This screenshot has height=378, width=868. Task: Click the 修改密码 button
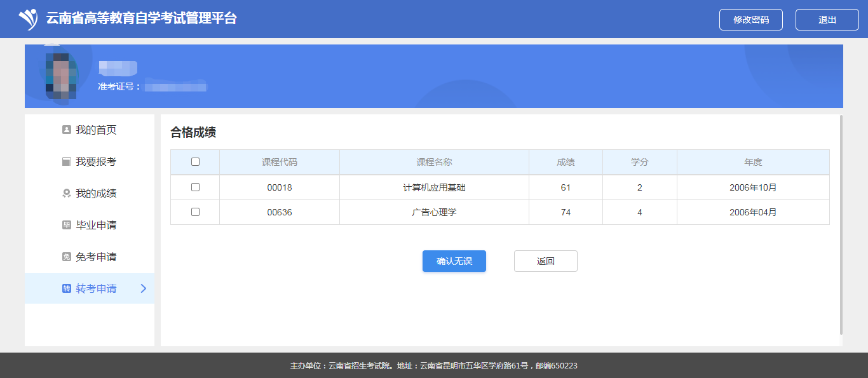[x=750, y=20]
